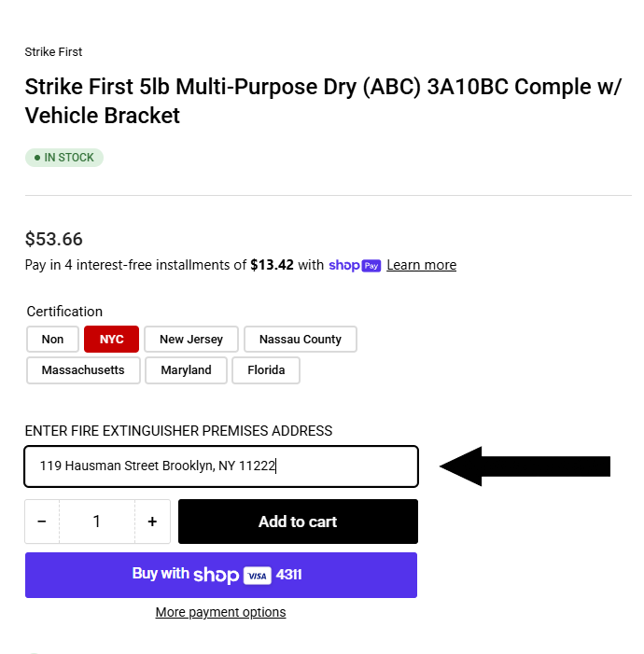
Task: Pick the Maryland certification option
Action: click(x=186, y=370)
